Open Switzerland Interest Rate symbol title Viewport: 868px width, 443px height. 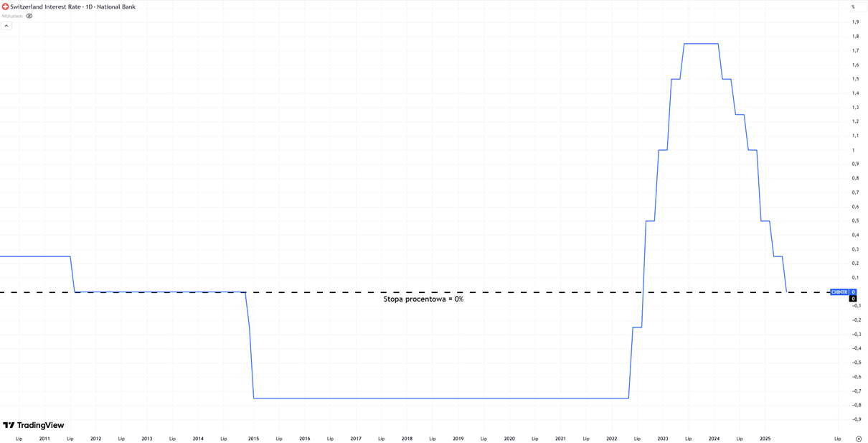[72, 6]
